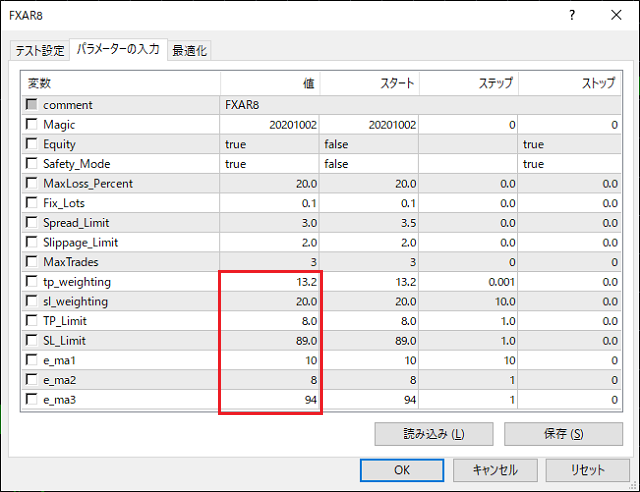Tick the TP_Limit checkbox
Screen dimensions: 640x492
31,320
